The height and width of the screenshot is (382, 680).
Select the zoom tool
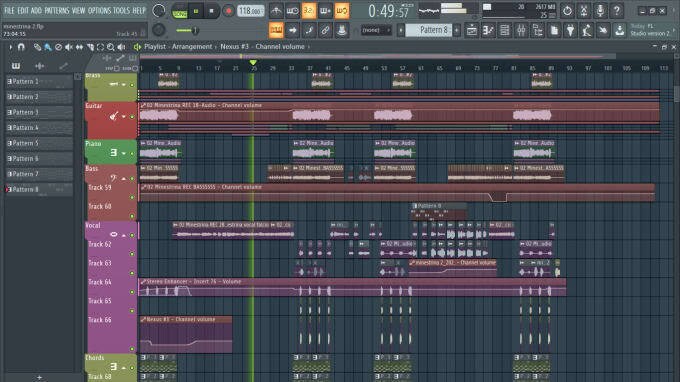111,47
